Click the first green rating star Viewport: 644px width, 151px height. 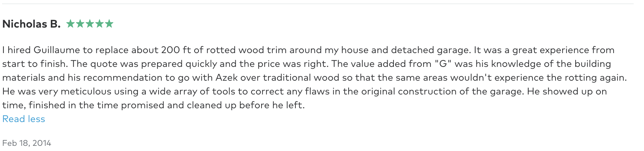click(70, 24)
